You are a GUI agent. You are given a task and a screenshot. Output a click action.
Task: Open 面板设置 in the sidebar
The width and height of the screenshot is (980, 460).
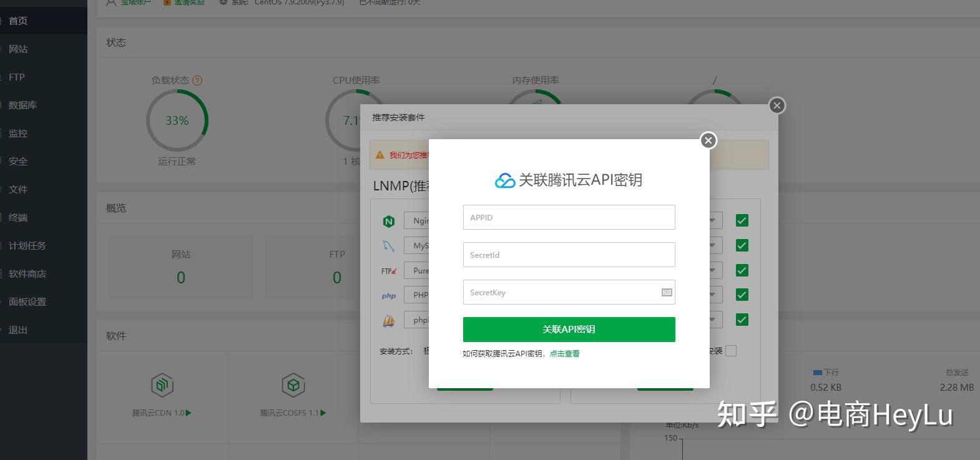(44, 301)
